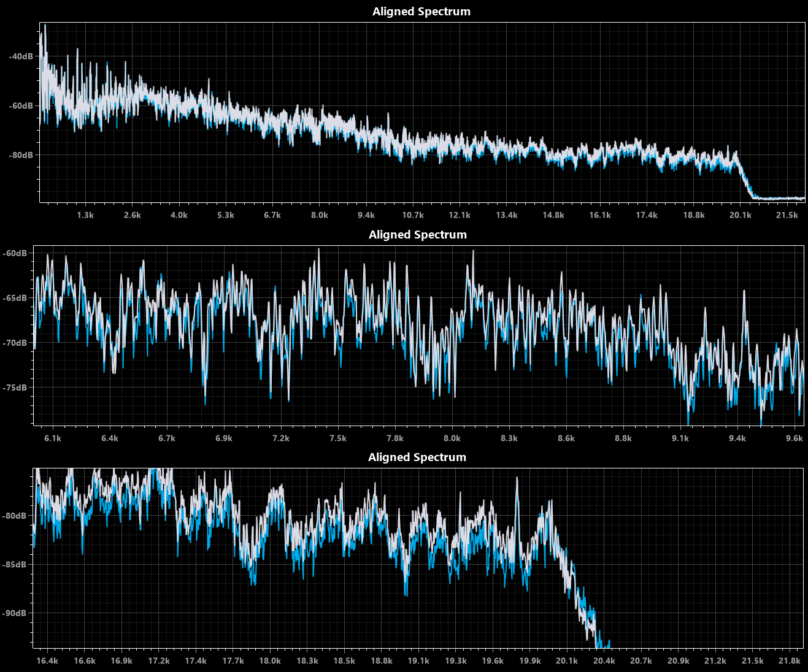
Task: Click the 10.7k frequency label
Action: click(x=413, y=215)
